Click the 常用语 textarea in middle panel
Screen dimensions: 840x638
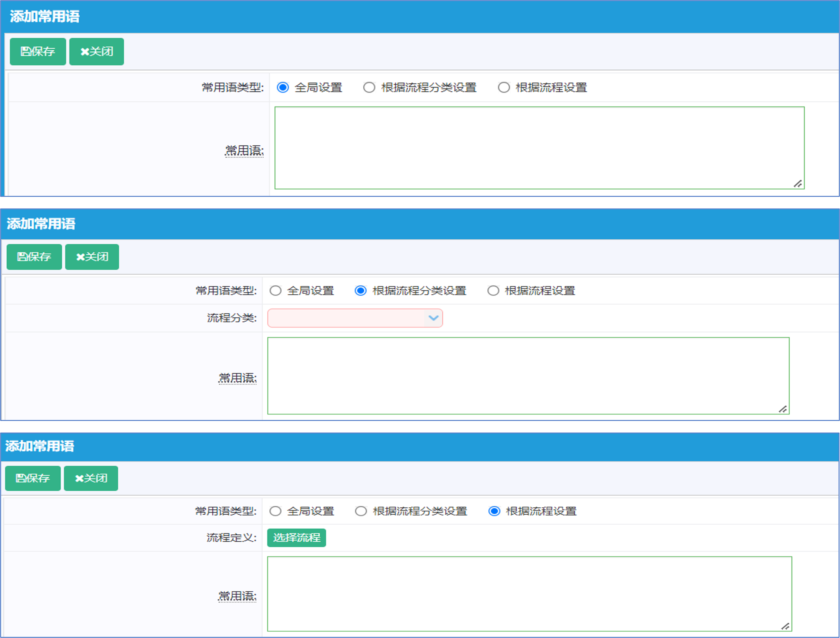(x=528, y=376)
